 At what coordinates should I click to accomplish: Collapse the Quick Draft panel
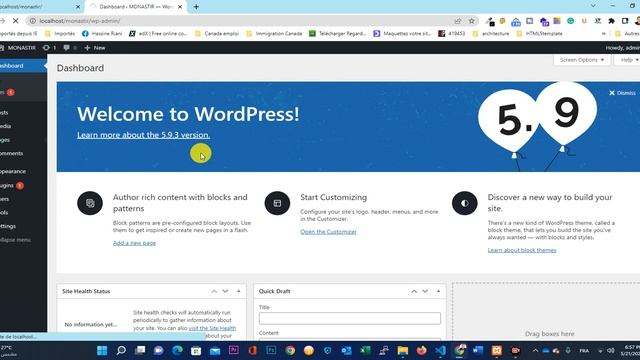coord(438,291)
